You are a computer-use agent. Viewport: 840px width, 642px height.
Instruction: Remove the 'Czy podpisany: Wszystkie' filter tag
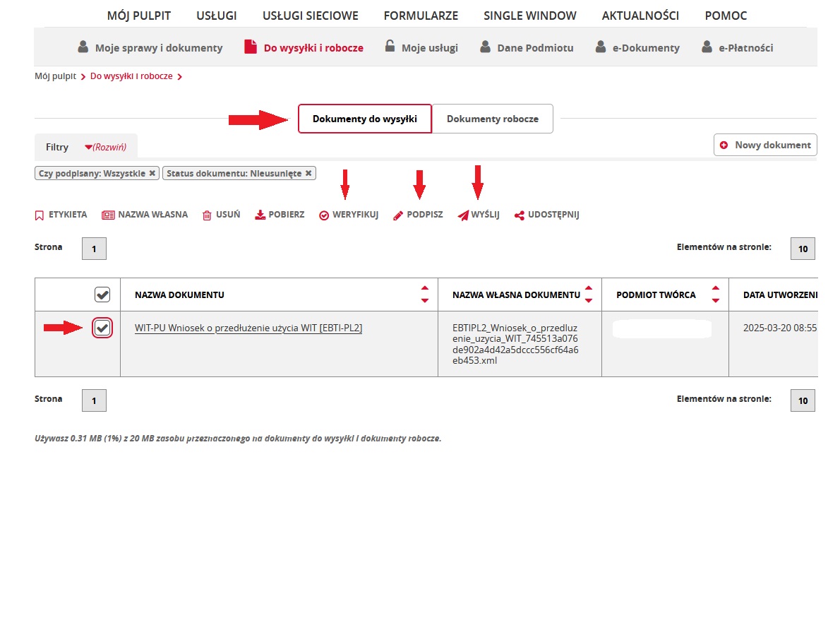click(152, 173)
